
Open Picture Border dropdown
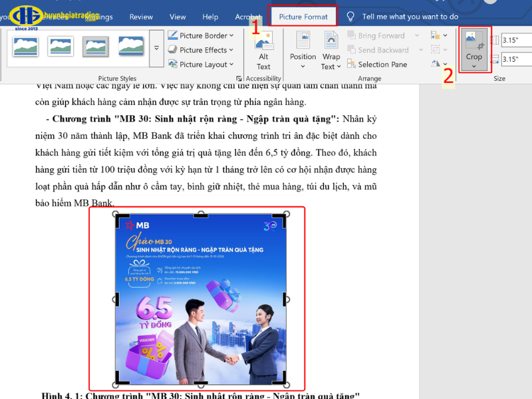click(201, 36)
